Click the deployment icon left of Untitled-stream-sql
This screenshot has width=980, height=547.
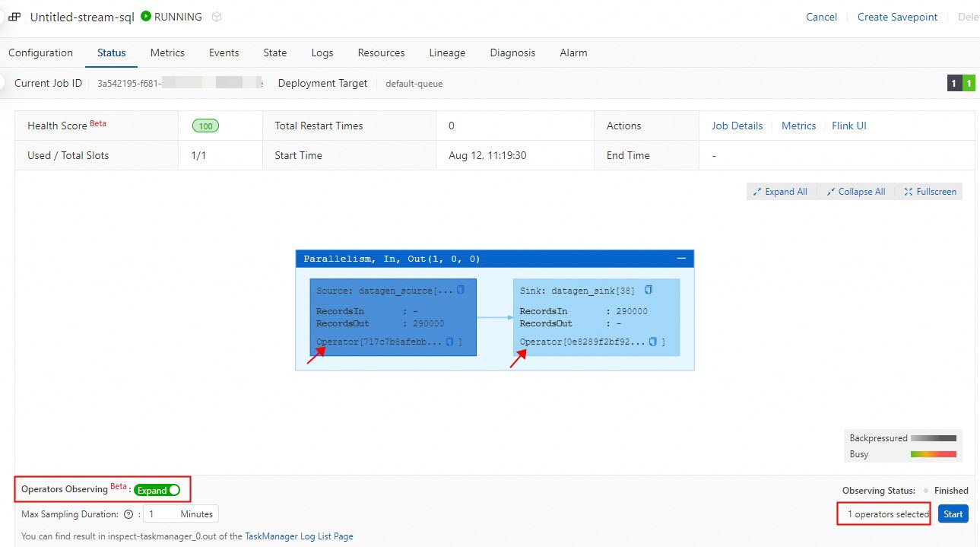click(15, 17)
